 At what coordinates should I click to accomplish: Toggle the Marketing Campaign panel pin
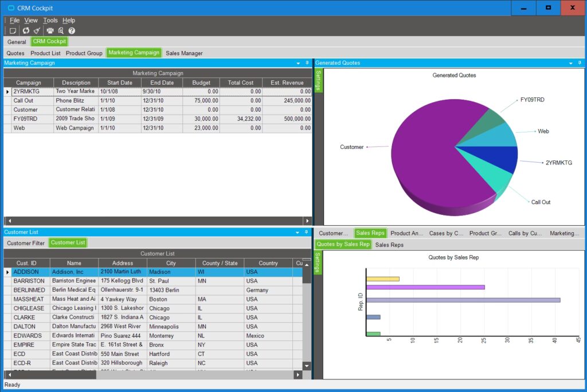pyautogui.click(x=307, y=63)
